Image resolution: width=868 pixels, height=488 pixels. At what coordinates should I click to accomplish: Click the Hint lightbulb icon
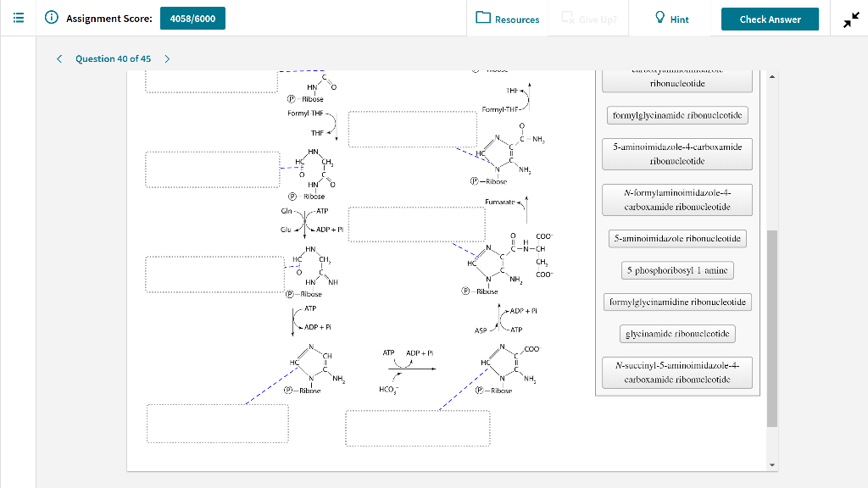(659, 18)
